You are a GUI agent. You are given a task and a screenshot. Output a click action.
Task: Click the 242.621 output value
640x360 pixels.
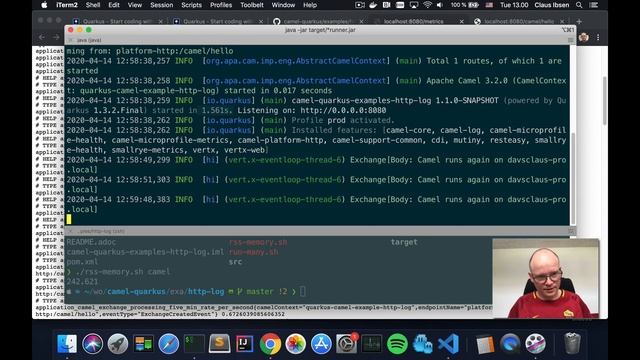[x=82, y=282]
